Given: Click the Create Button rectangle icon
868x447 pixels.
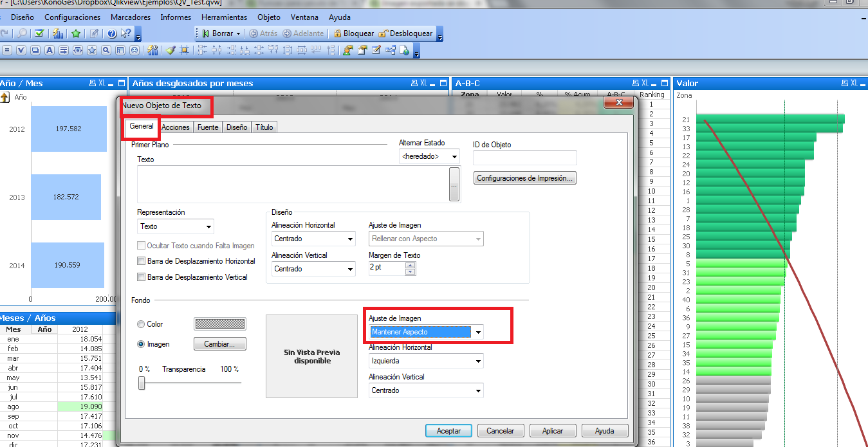Looking at the screenshot, I should (x=35, y=50).
